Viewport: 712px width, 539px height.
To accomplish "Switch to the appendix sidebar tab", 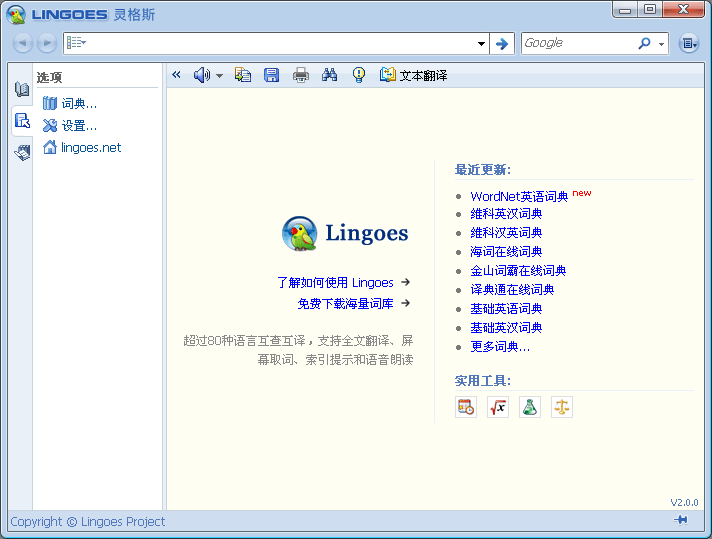I will pos(22,153).
